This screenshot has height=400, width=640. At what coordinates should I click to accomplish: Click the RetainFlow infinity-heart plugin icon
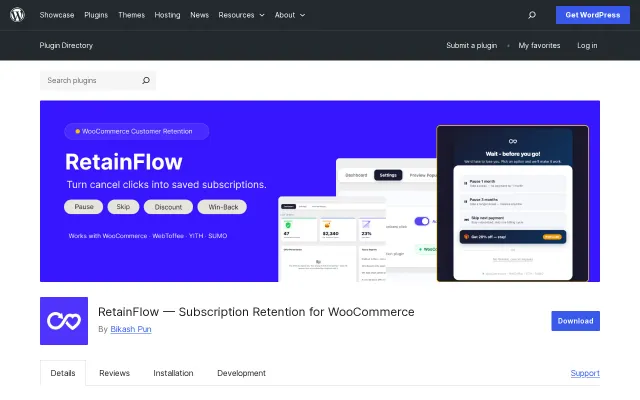click(64, 321)
